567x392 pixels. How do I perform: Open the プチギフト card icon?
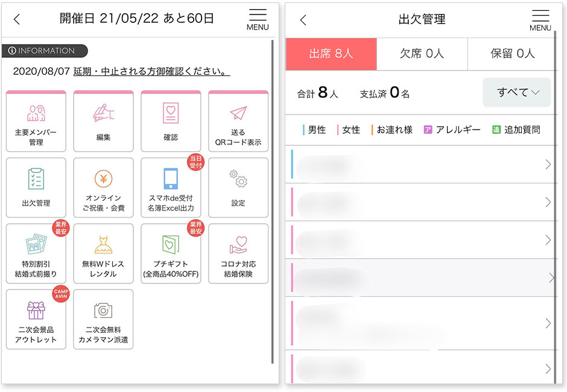click(171, 244)
